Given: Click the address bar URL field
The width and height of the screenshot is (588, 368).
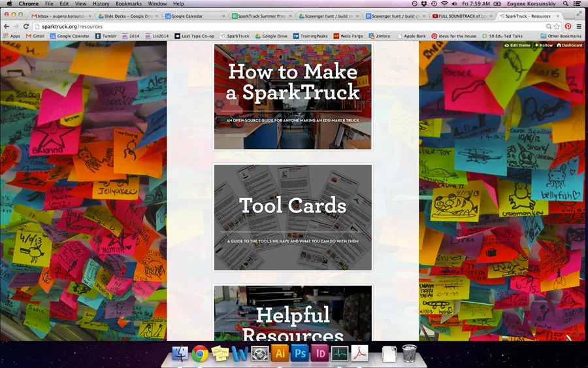Looking at the screenshot, I should 289,27.
